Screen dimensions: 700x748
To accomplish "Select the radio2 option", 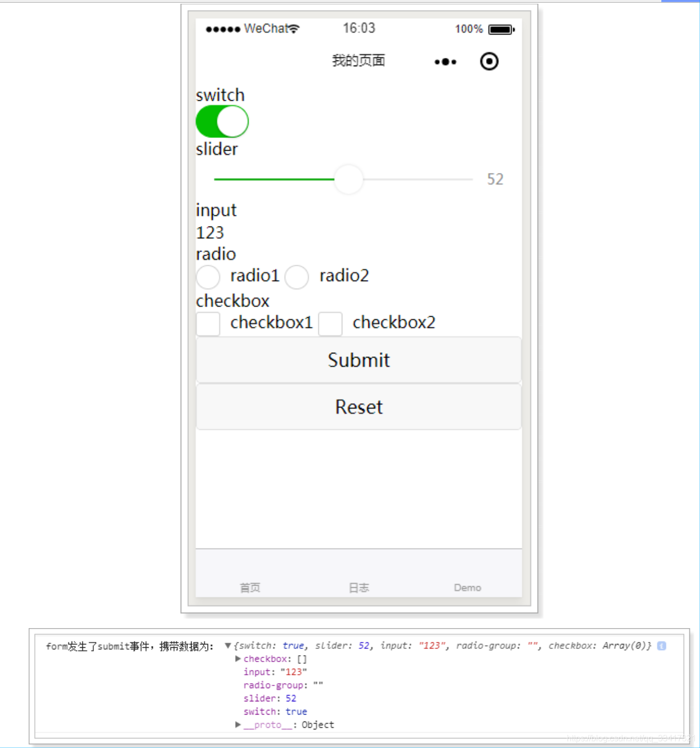I will (x=297, y=277).
